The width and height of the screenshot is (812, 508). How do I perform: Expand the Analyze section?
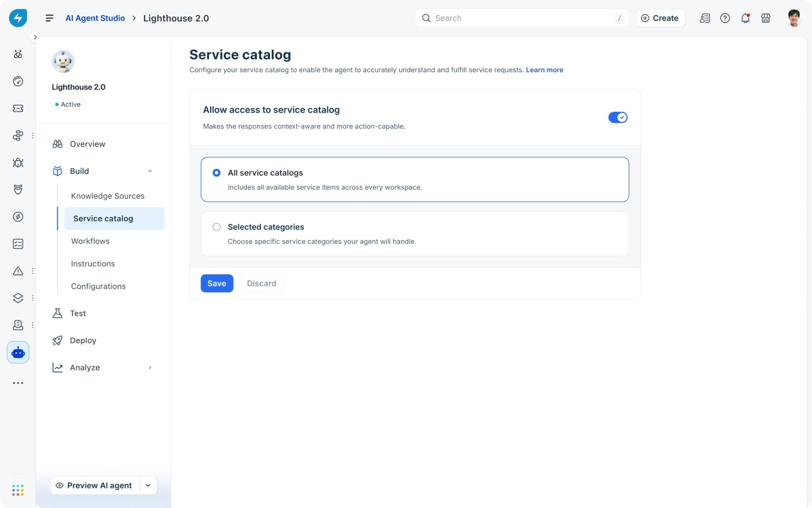[150, 368]
